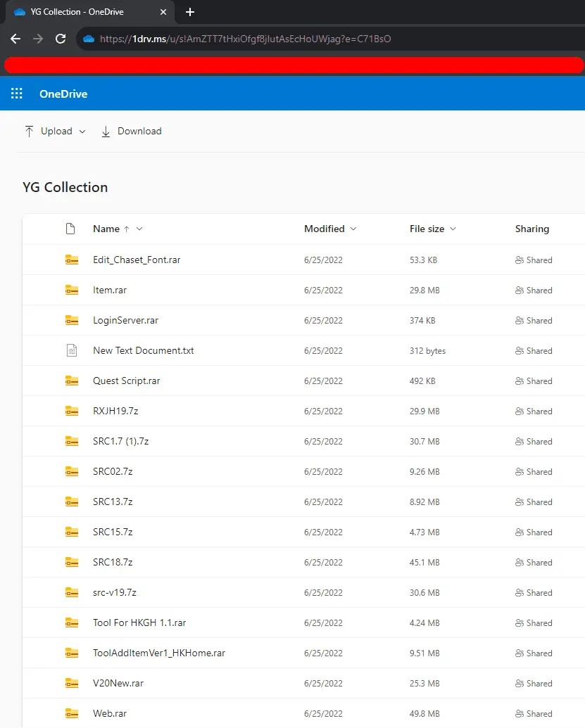Open a new browser tab with plus icon

pyautogui.click(x=189, y=12)
